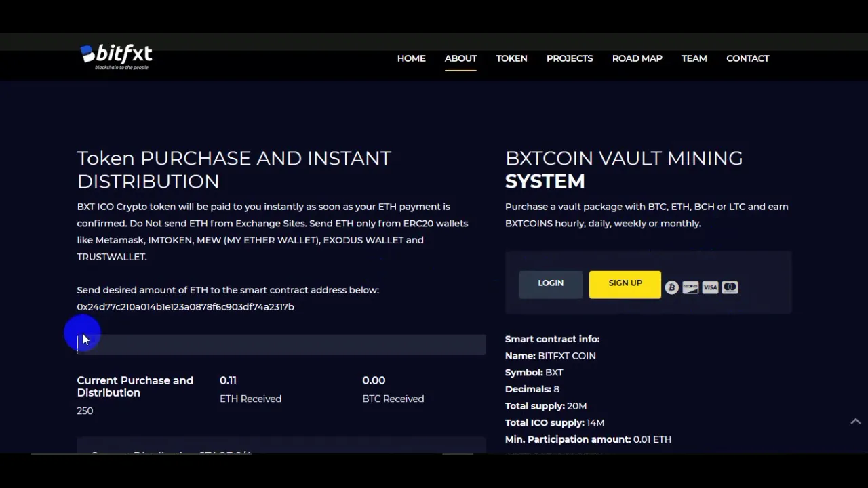Click the 0.00 BTC Received value
The height and width of the screenshot is (488, 868).
(374, 380)
